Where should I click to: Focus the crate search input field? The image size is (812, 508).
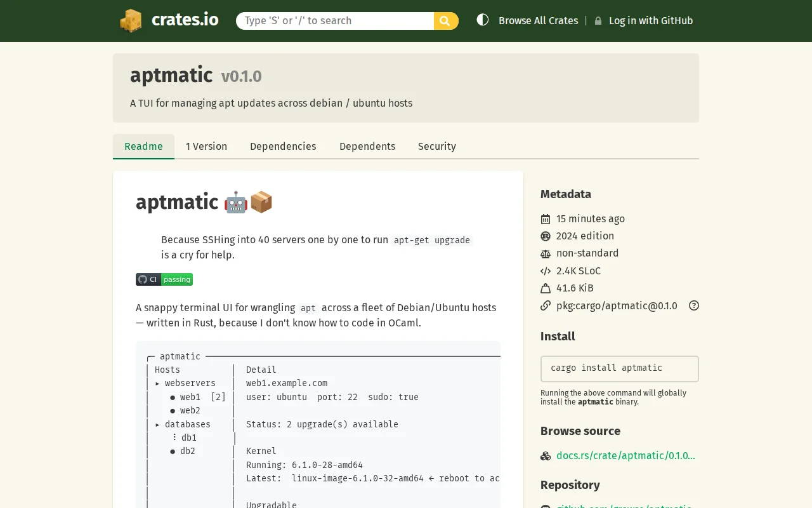[x=335, y=21]
